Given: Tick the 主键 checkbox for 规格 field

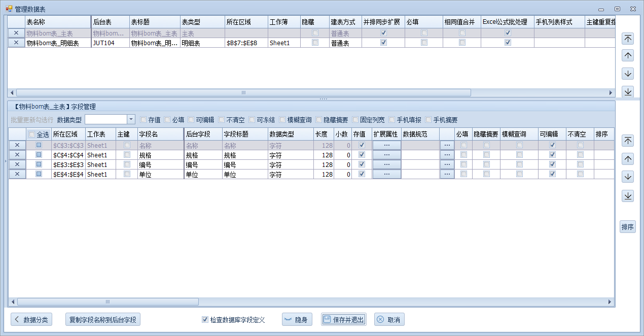Looking at the screenshot, I should point(127,155).
